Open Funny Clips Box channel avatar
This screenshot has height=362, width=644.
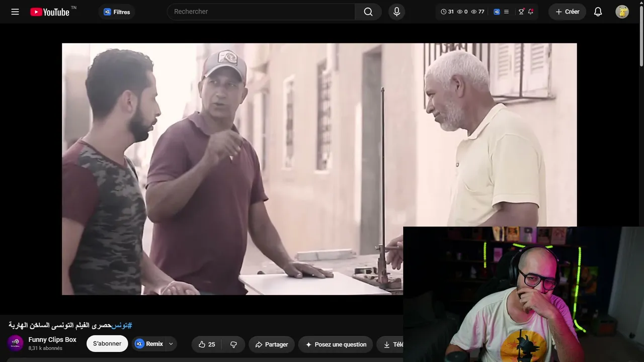[16, 343]
